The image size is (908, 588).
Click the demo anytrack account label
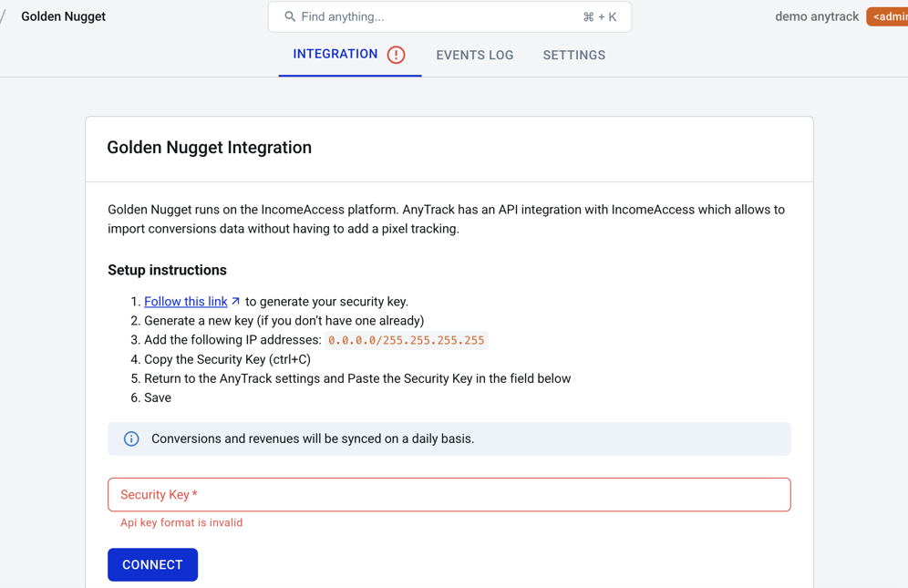817,16
